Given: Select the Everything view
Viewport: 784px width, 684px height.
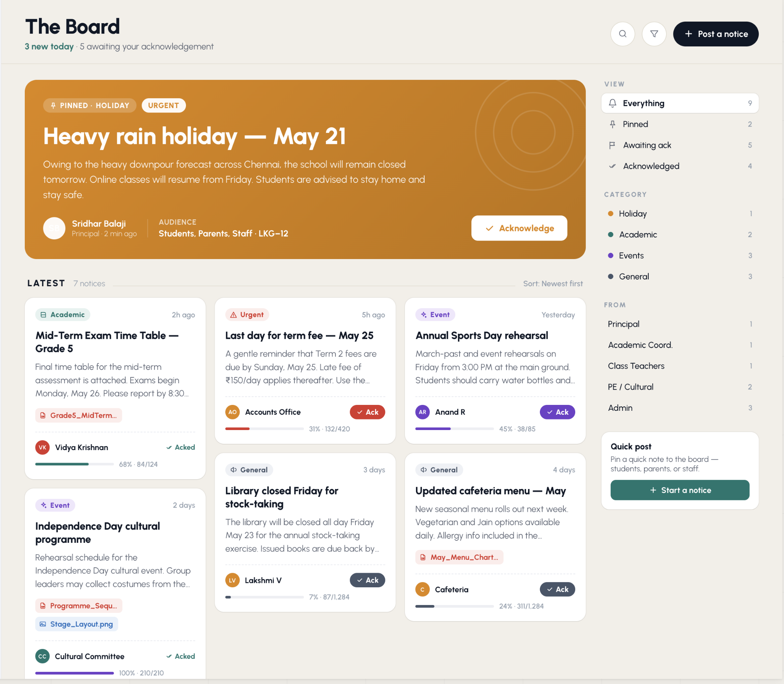Looking at the screenshot, I should (x=680, y=103).
